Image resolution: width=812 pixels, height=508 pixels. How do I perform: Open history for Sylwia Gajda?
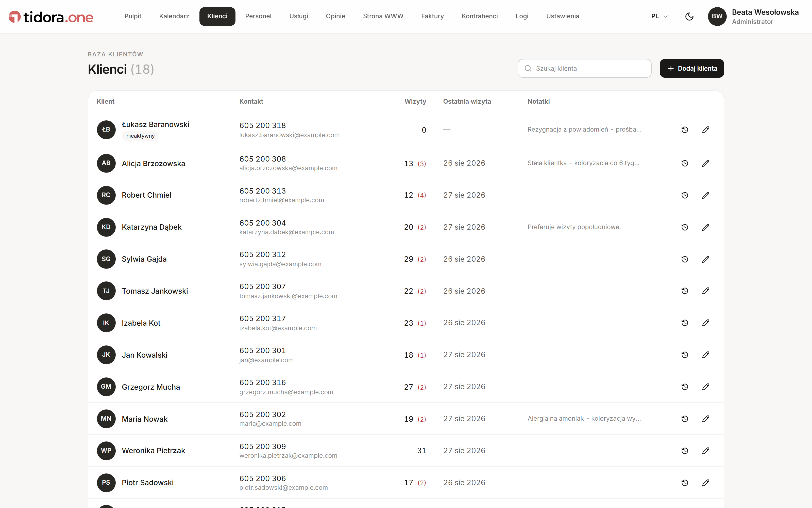685,259
